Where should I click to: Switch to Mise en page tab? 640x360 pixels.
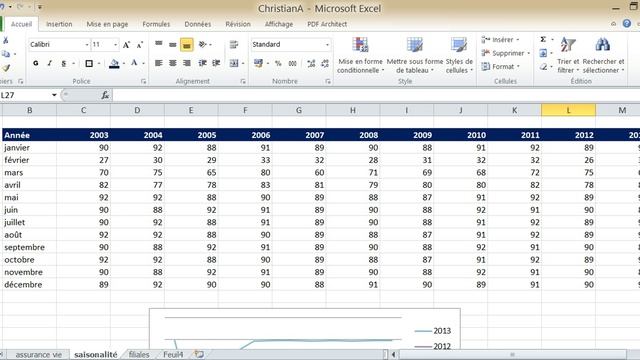point(107,24)
